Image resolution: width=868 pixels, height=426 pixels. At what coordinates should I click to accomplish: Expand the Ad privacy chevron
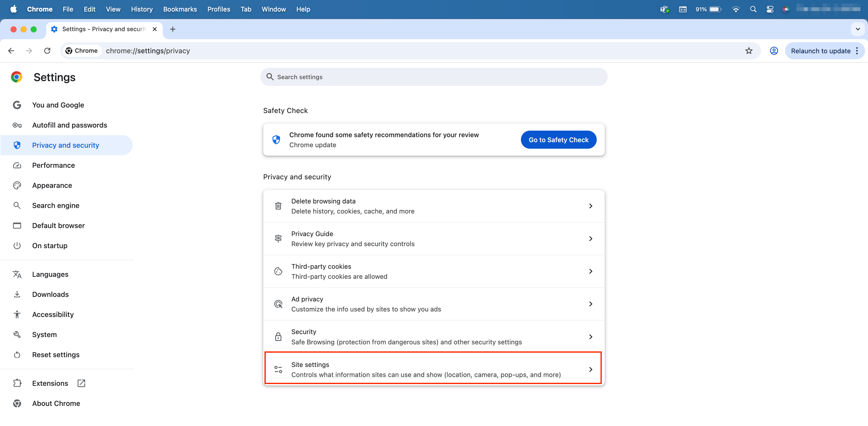590,304
